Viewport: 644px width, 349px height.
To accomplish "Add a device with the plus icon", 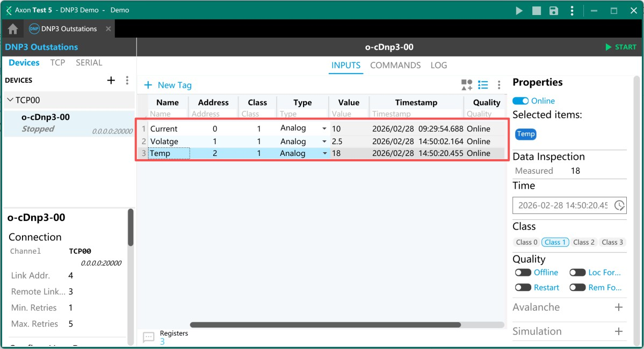I will [x=111, y=80].
